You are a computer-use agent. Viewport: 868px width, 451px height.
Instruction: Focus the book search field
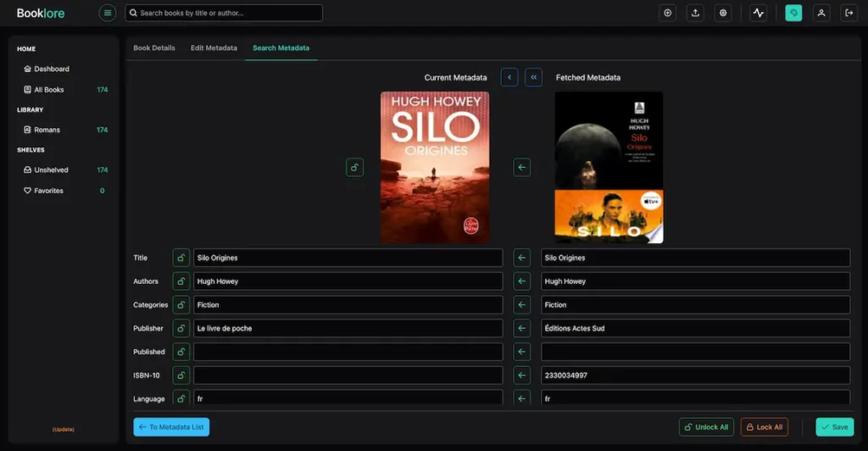point(224,13)
